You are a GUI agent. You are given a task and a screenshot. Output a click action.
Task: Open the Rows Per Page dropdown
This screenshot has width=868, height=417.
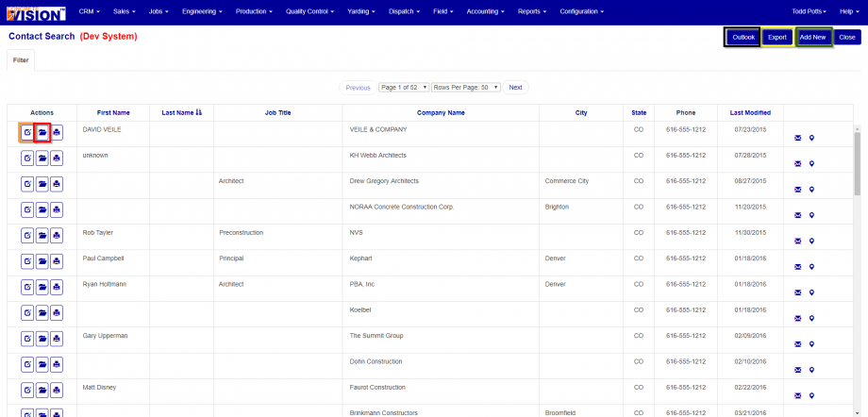point(465,88)
